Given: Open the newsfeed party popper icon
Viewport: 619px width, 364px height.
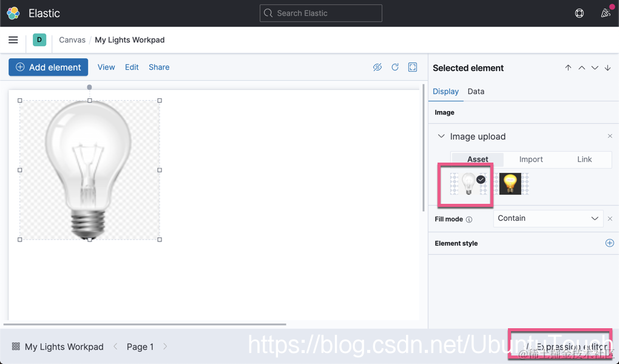Looking at the screenshot, I should [606, 13].
